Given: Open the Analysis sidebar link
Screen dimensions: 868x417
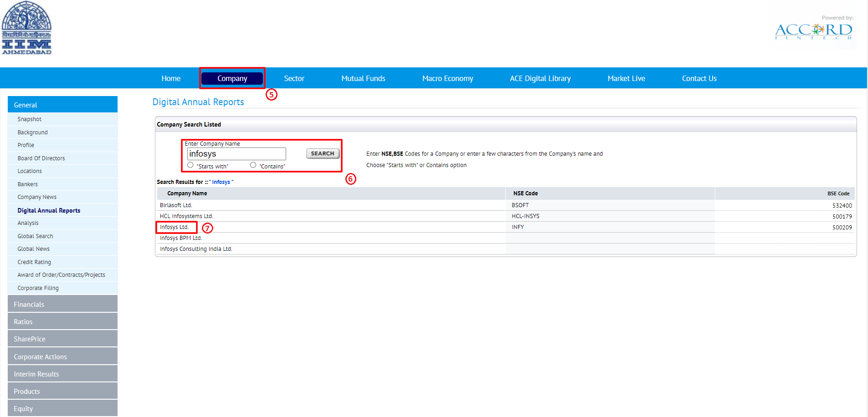Looking at the screenshot, I should tap(28, 223).
